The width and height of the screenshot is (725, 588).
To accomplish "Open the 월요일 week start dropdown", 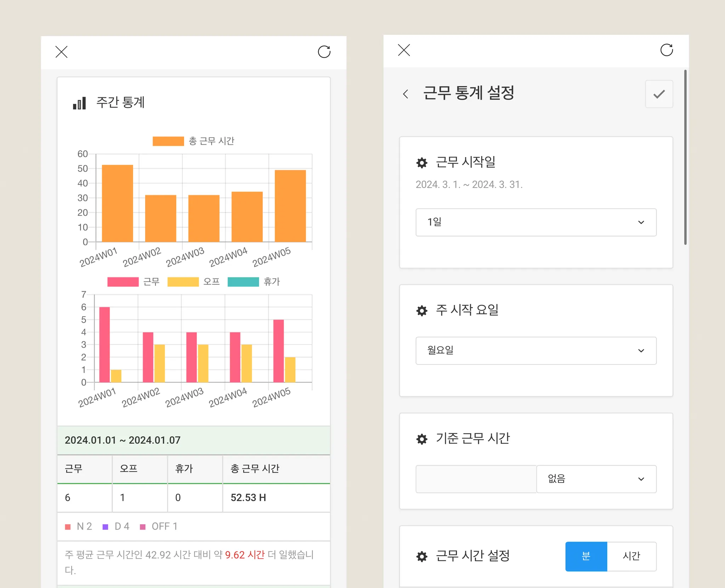I will pyautogui.click(x=536, y=351).
